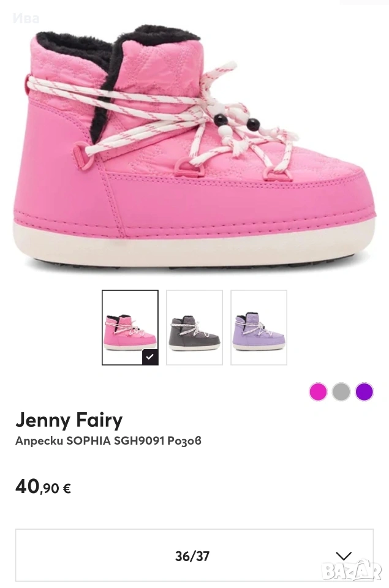Open the Jenny Fairy brand link
389x588 pixels.
click(x=69, y=420)
